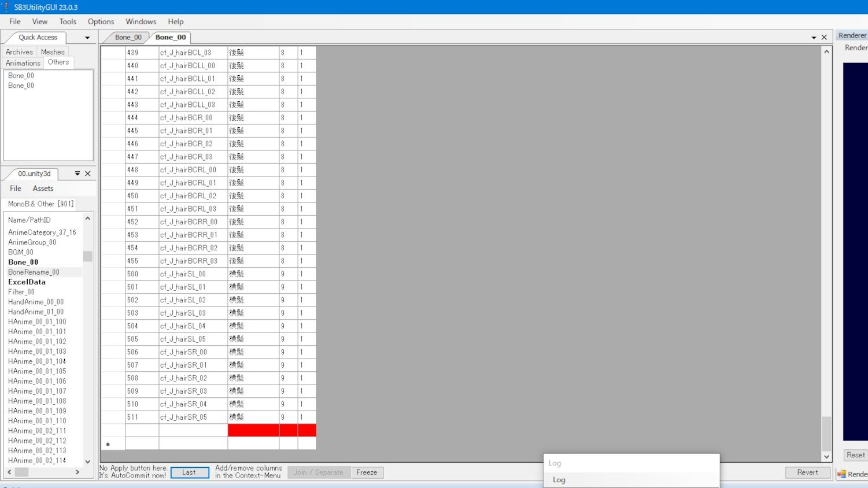The height and width of the screenshot is (488, 868).
Task: Click the SB3UtilityGUI title bar app icon
Action: click(x=6, y=7)
